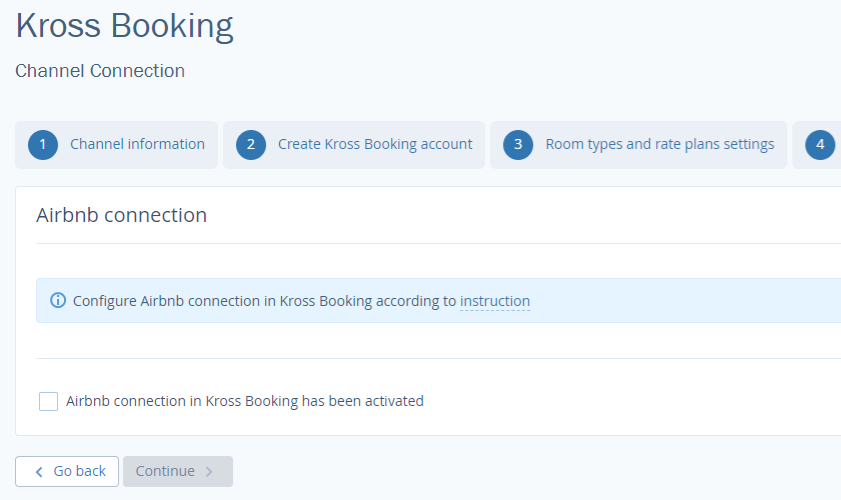Click the step 2 number circle
The width and height of the screenshot is (841, 500).
[x=251, y=145]
